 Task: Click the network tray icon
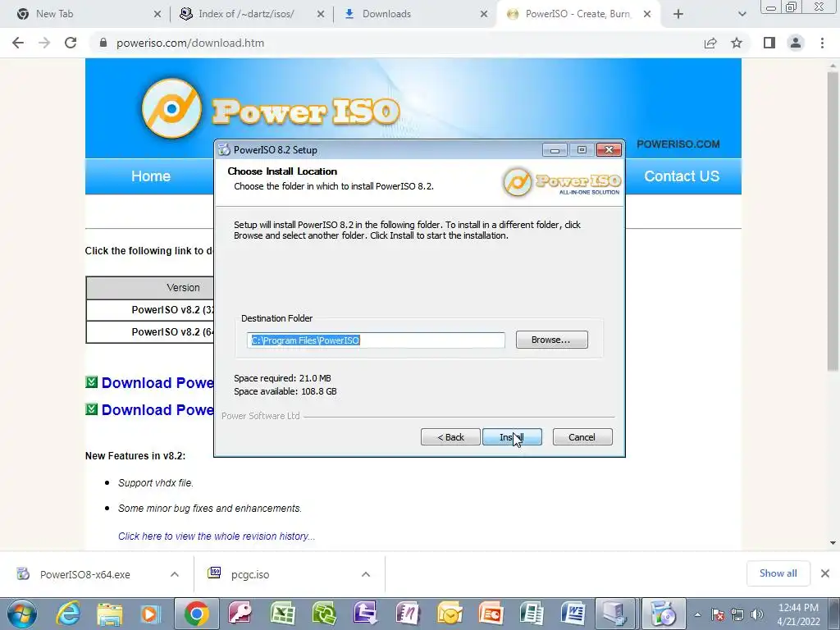[737, 615]
